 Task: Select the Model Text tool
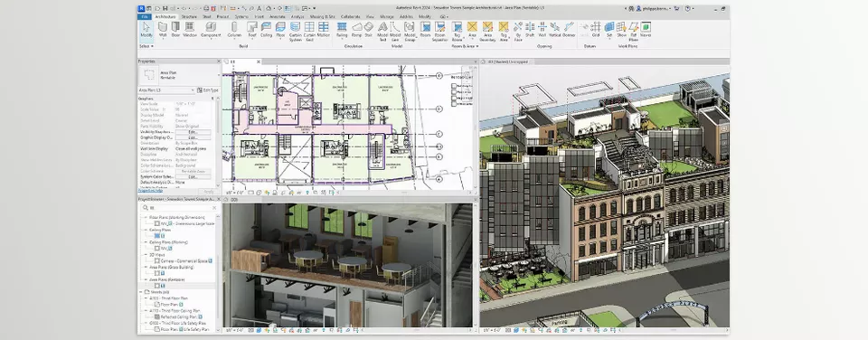pyautogui.click(x=382, y=32)
